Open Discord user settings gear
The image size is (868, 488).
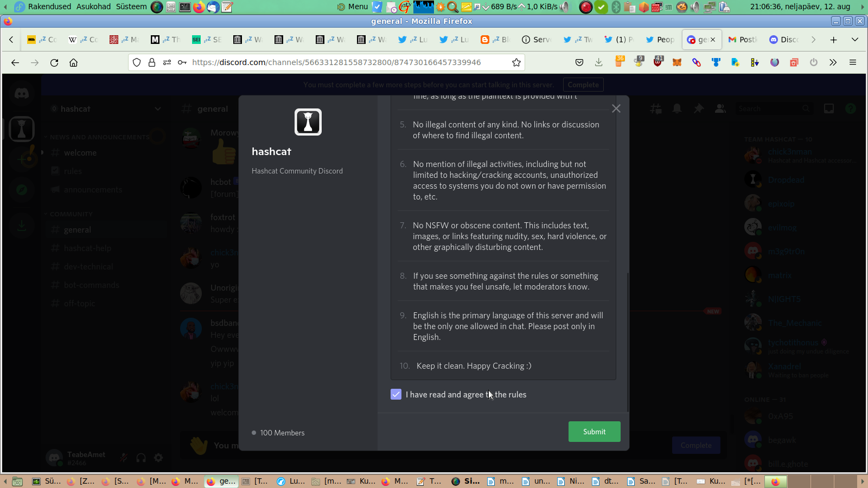158,458
